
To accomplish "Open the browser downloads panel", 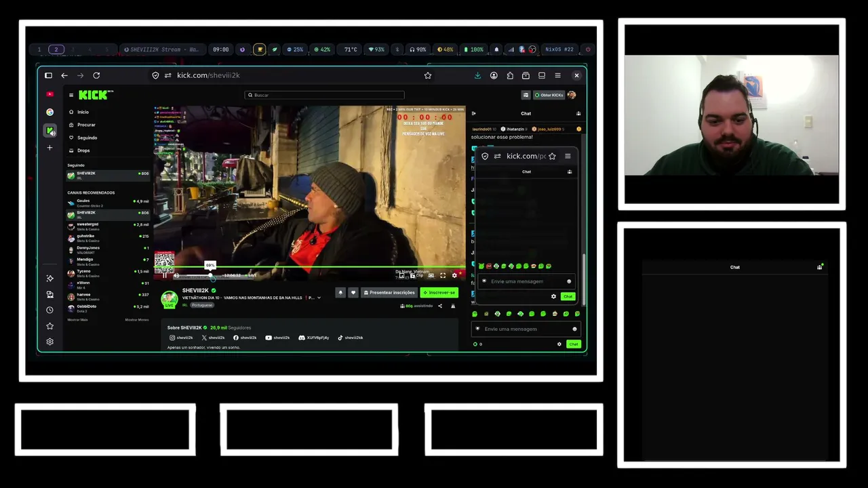I will point(477,75).
